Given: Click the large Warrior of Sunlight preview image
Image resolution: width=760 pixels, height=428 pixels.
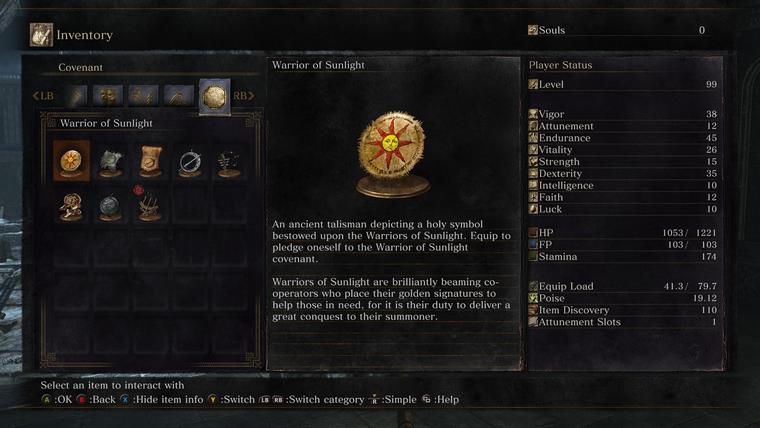Looking at the screenshot, I should click(392, 154).
